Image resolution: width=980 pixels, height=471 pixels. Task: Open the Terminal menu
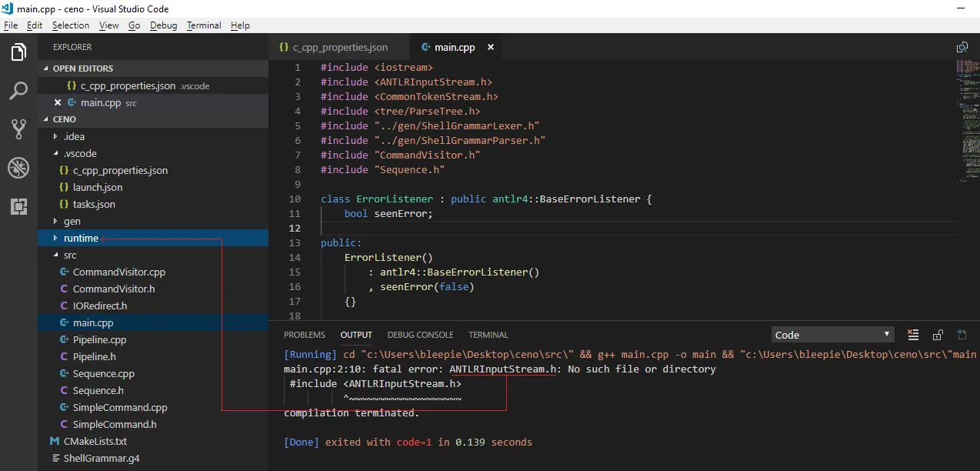pos(204,25)
